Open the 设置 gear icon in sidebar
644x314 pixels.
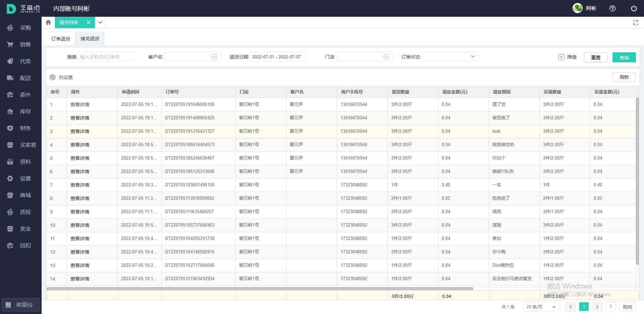(10, 179)
